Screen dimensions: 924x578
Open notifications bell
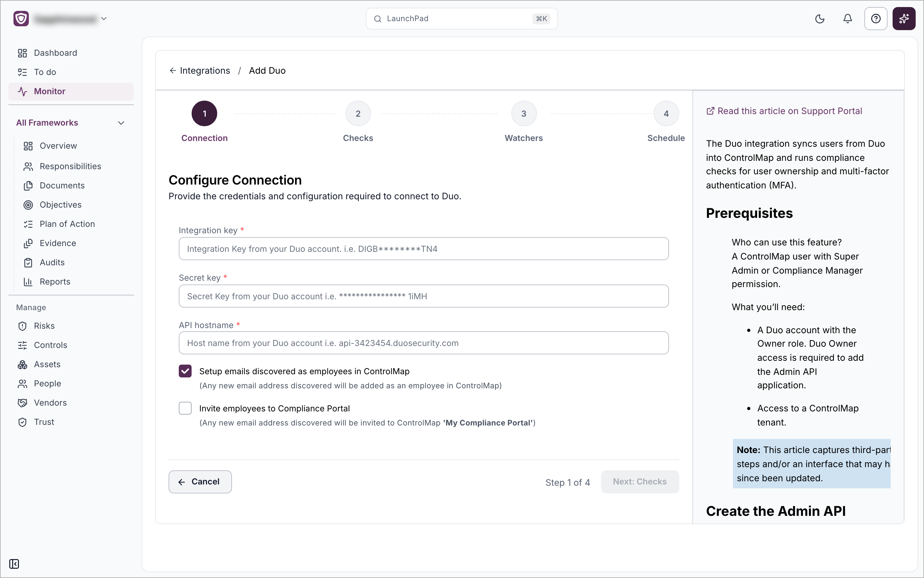tap(847, 19)
